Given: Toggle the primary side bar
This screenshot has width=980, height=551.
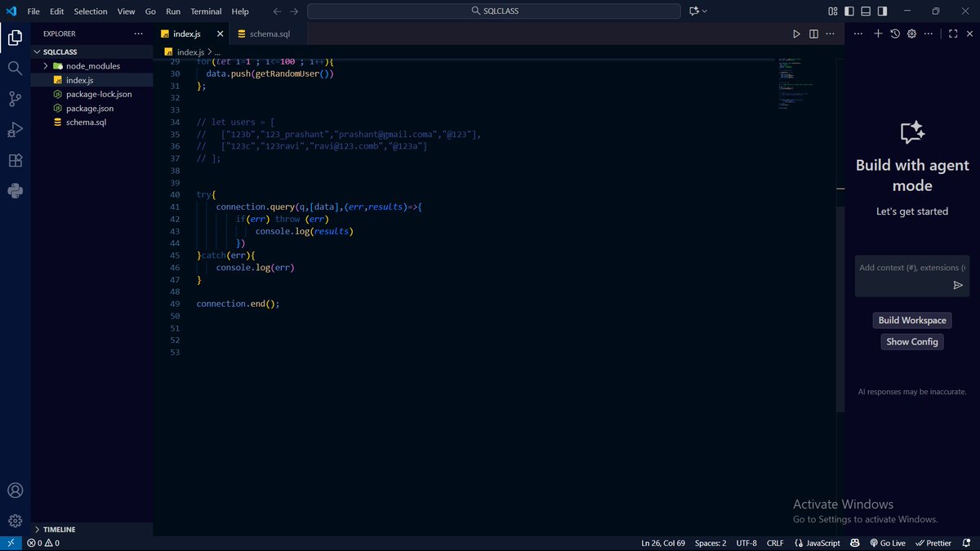Looking at the screenshot, I should click(849, 11).
